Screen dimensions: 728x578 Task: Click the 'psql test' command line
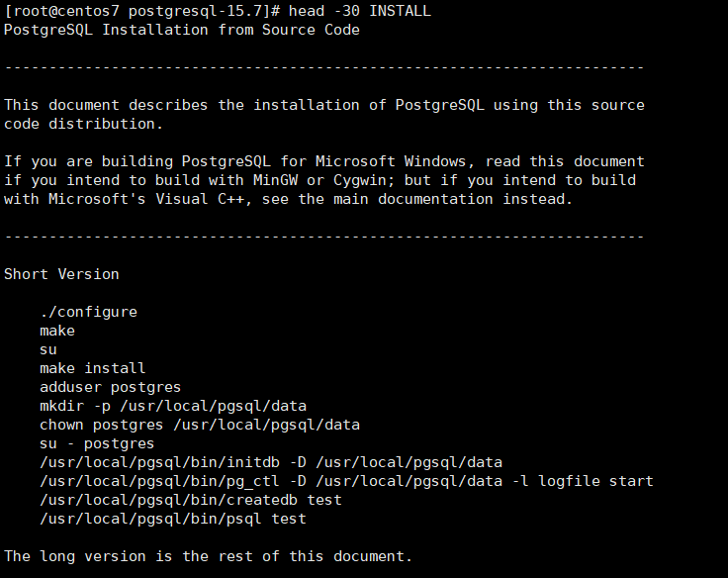[x=173, y=519]
